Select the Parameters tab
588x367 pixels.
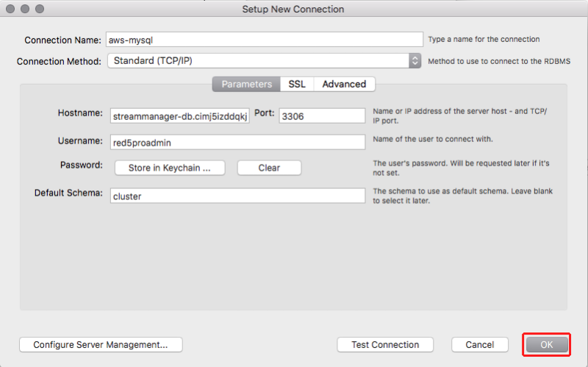pos(246,84)
